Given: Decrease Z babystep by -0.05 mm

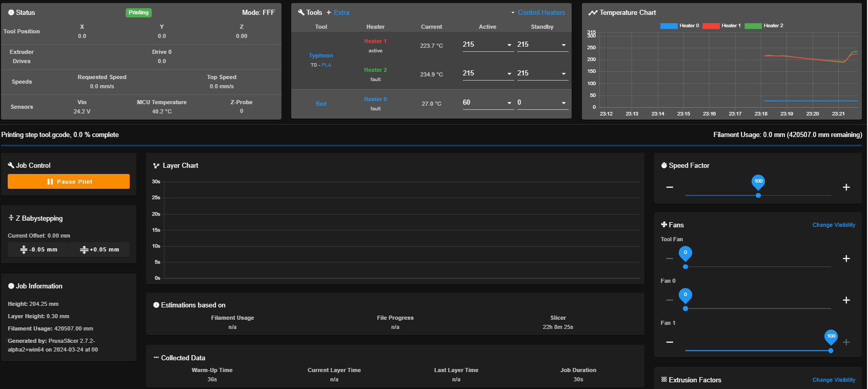Looking at the screenshot, I should click(38, 250).
